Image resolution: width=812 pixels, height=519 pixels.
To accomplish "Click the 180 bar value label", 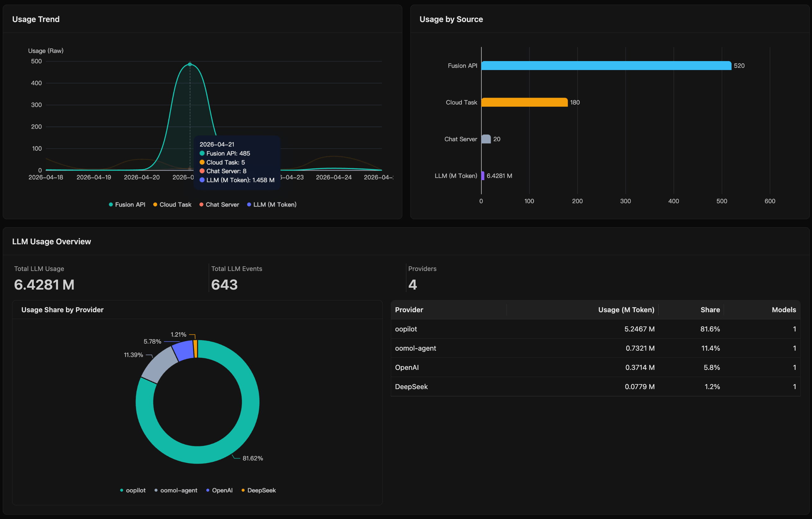I will coord(575,102).
